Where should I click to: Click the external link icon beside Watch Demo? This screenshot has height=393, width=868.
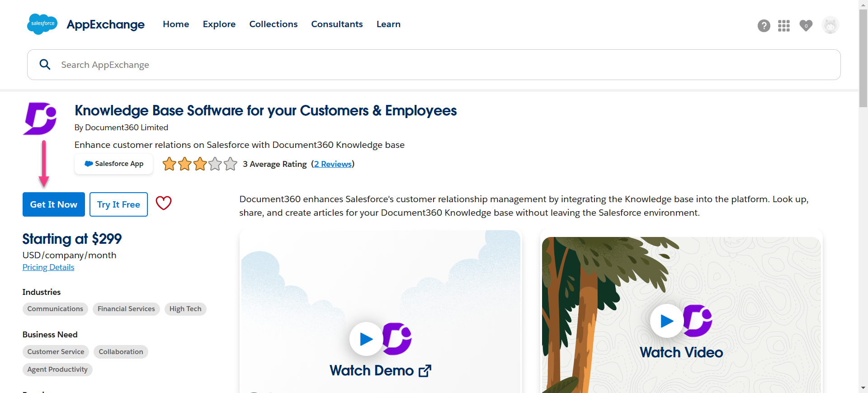tap(425, 371)
